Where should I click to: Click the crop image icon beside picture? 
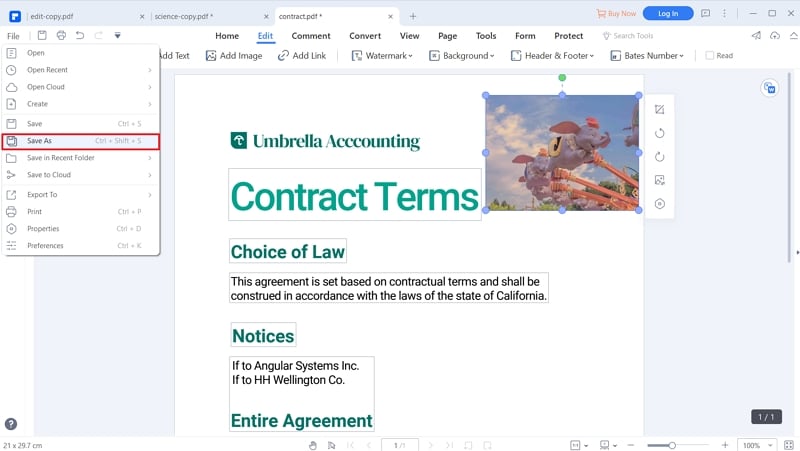point(659,109)
